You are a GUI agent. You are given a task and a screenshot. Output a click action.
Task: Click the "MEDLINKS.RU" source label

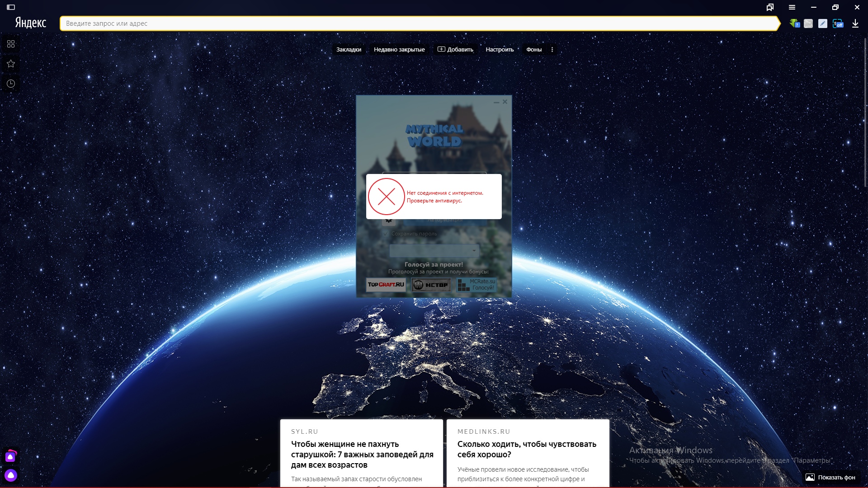pyautogui.click(x=484, y=432)
